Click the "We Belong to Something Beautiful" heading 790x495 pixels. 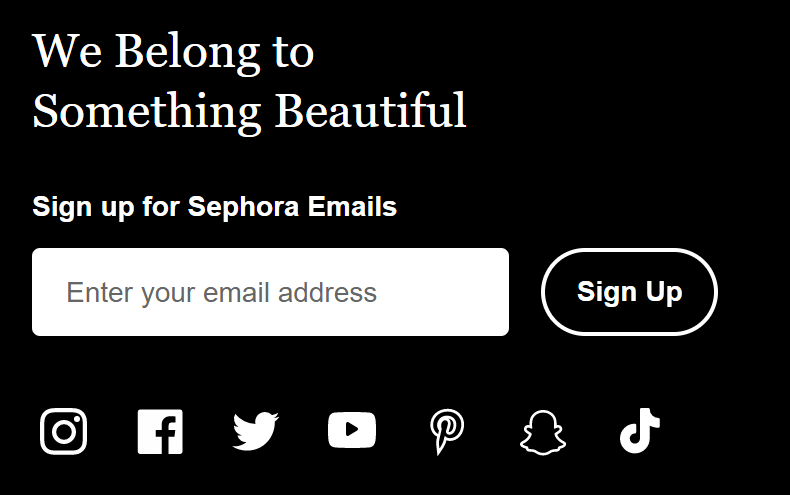(249, 81)
